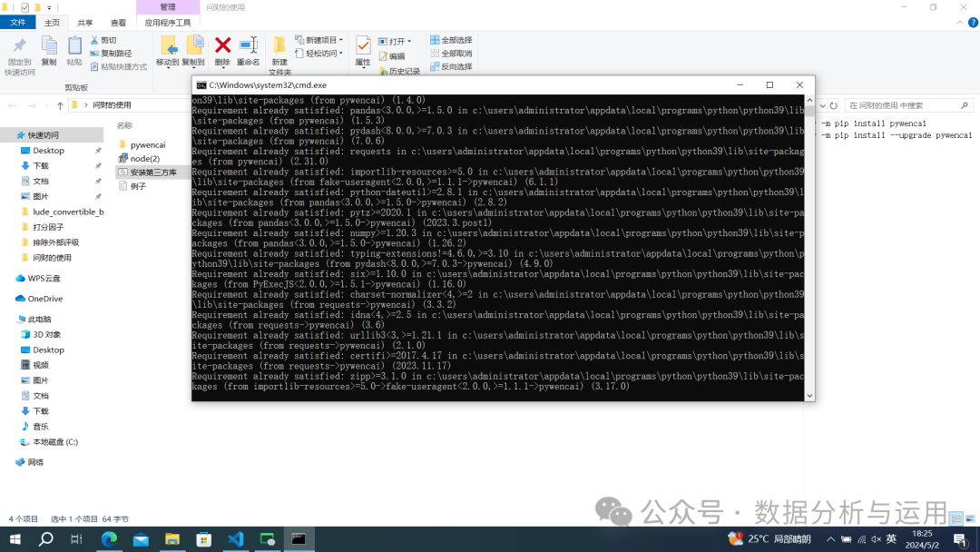Select the node(2) file
980x552 pixels.
pos(144,159)
